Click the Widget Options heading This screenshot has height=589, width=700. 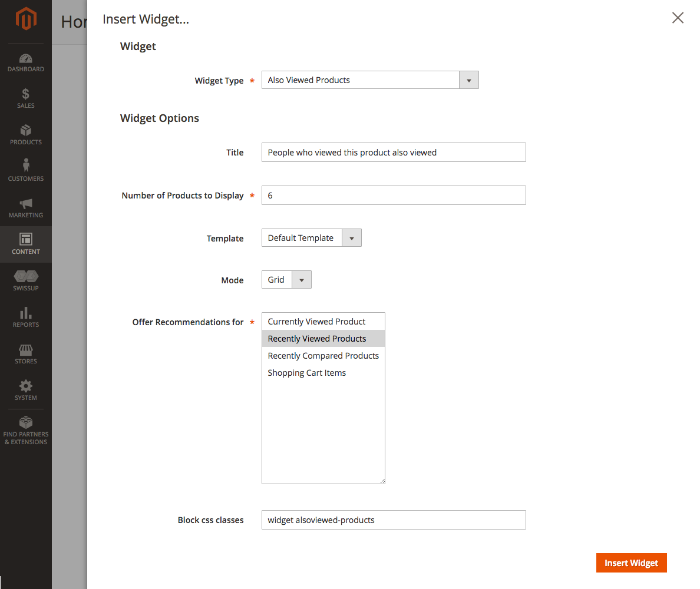coord(159,118)
